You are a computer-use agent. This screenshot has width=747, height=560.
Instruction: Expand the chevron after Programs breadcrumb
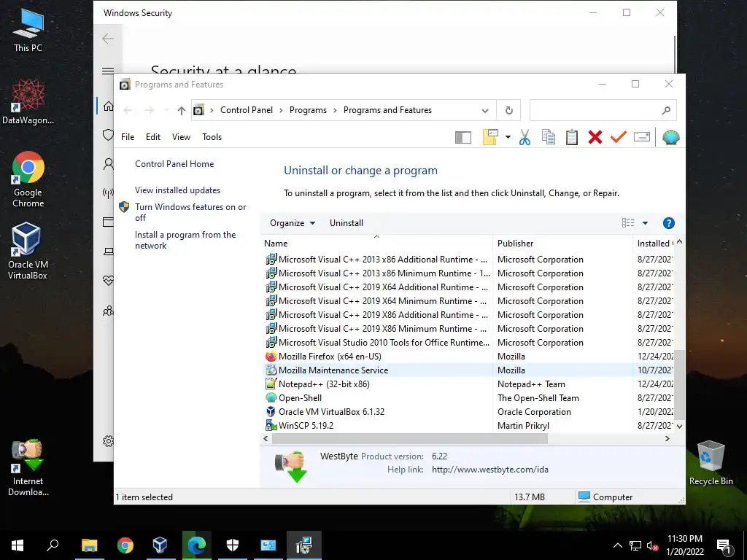pos(335,111)
